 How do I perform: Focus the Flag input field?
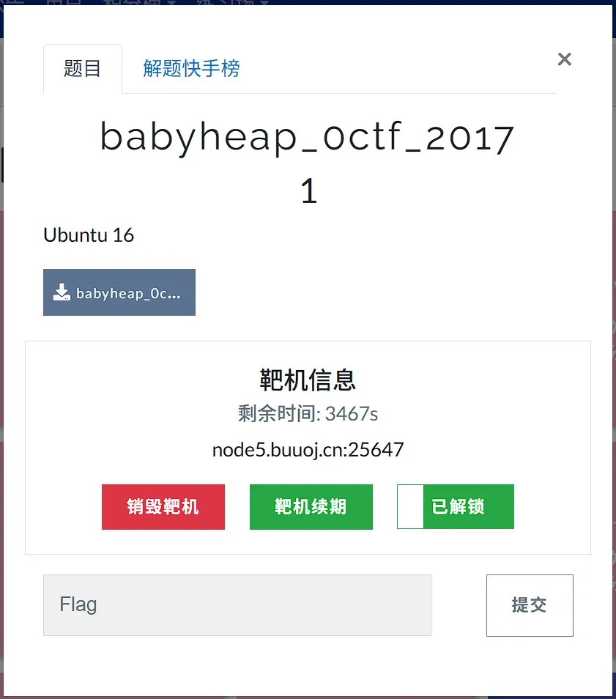pyautogui.click(x=237, y=605)
